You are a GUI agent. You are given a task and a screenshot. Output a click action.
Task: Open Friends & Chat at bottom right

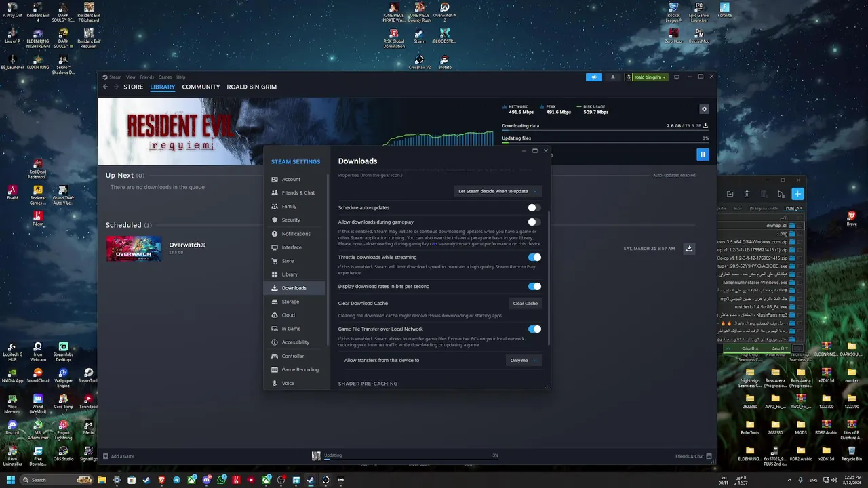693,456
